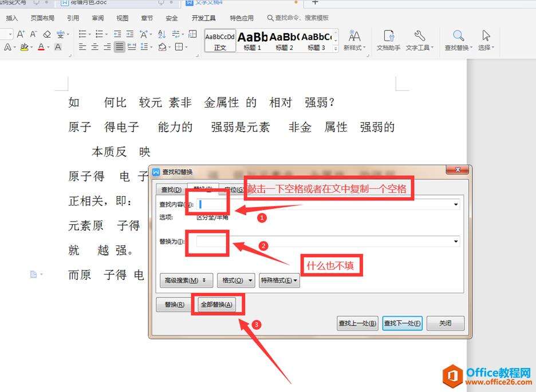The width and height of the screenshot is (536, 392).
Task: Open the 格式(O) format dropdown
Action: [236, 280]
